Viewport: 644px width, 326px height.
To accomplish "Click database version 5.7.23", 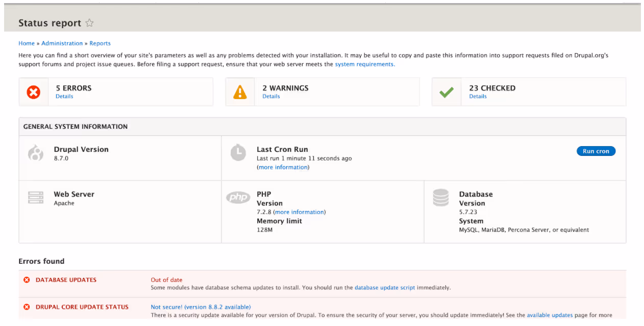I will [x=468, y=212].
